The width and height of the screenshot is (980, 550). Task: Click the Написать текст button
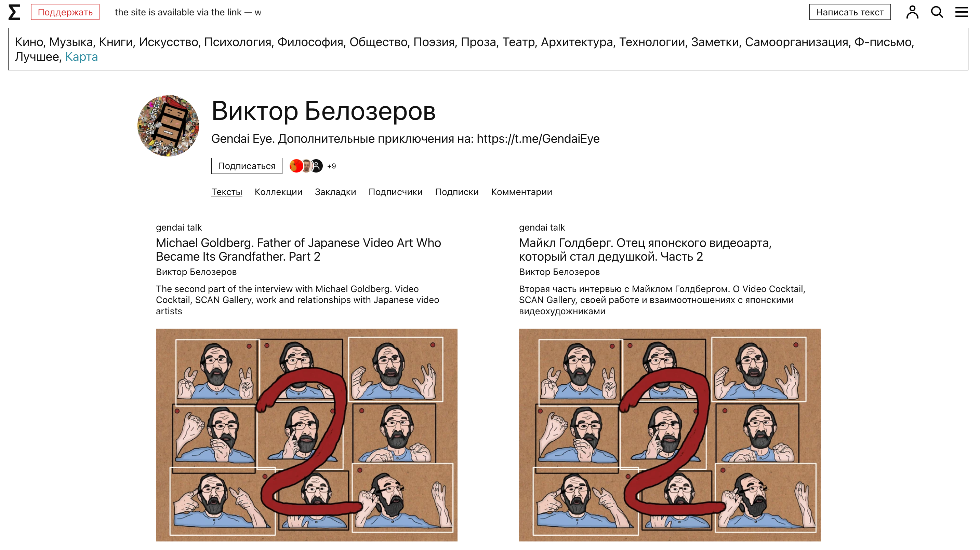[x=849, y=12]
